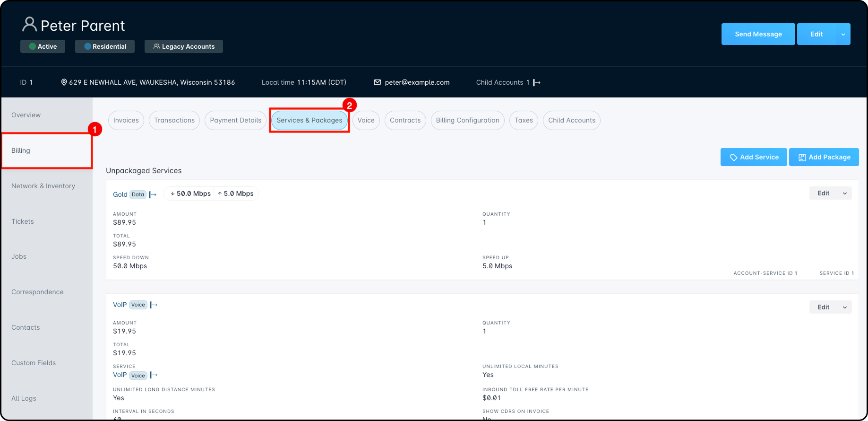Edit the VoIP voice service

pyautogui.click(x=824, y=307)
